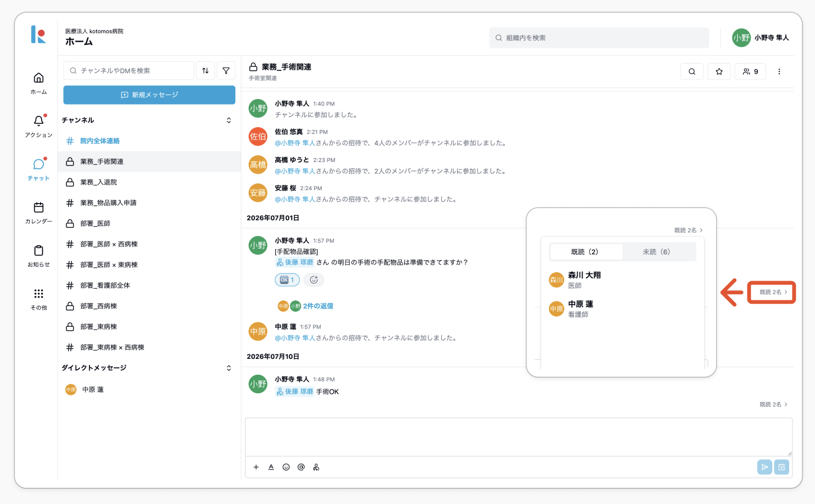Open the 2件の返信 thread link
815x504 pixels.
point(318,306)
